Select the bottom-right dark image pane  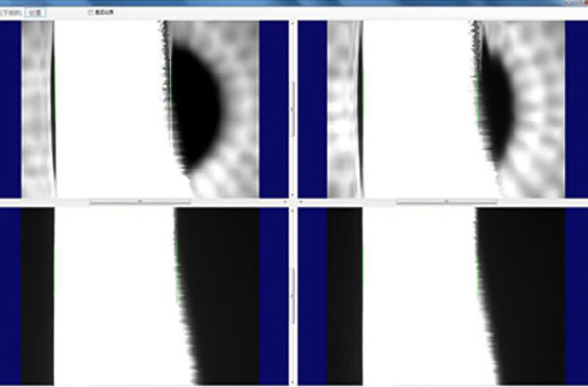pyautogui.click(x=443, y=296)
